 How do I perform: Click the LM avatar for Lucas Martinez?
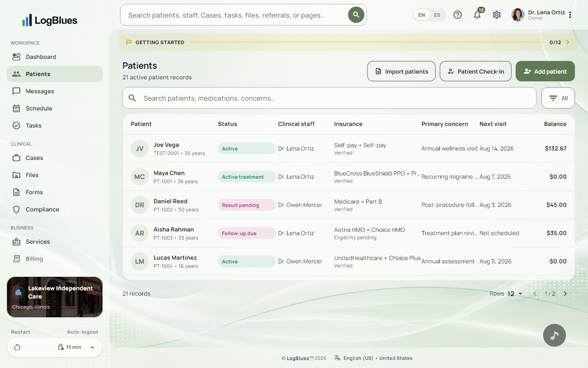point(140,261)
